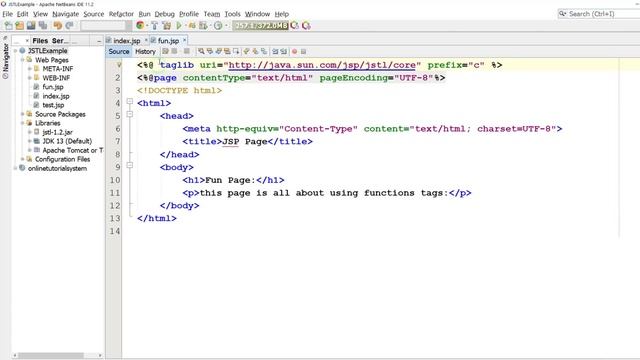Click the Shift Line Left icon
This screenshot has width=640, height=360.
click(275, 51)
